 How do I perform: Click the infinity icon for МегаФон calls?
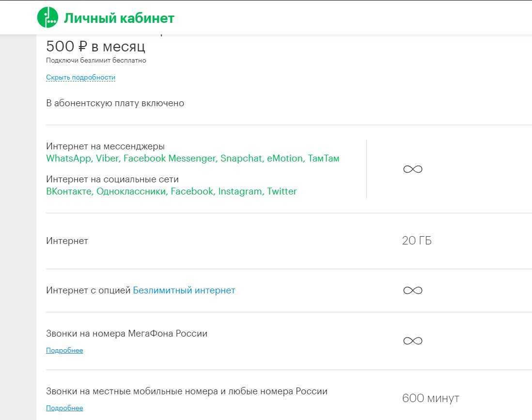click(413, 341)
